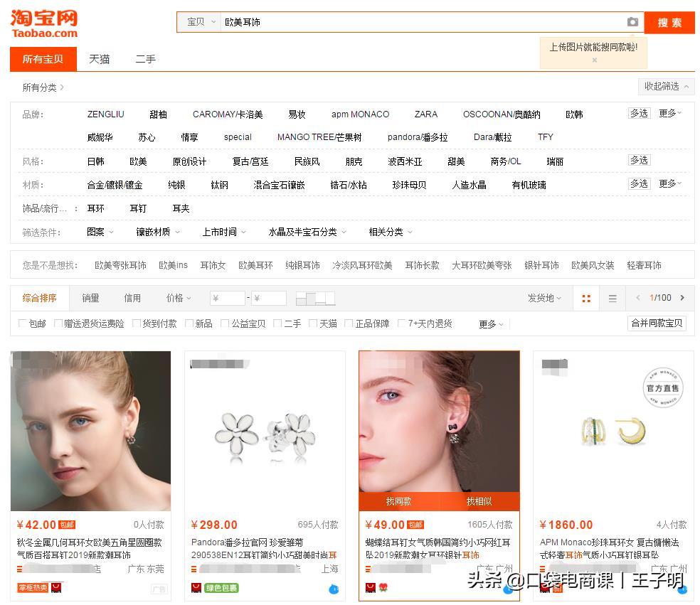
Task: Click the camera image-search icon
Action: (632, 22)
